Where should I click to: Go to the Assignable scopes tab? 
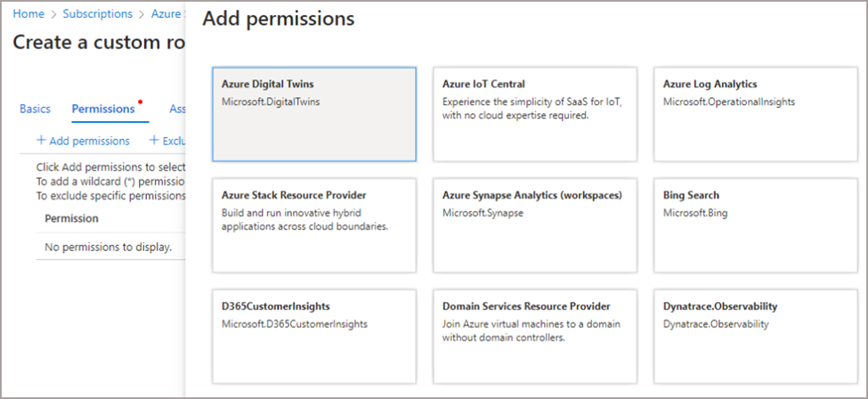coord(177,109)
